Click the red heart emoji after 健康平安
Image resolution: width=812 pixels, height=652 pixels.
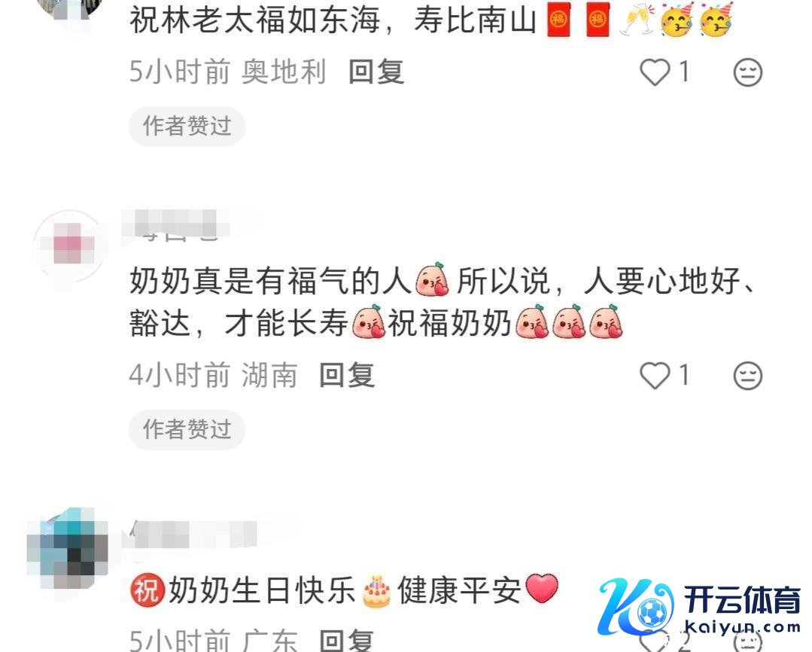pyautogui.click(x=542, y=589)
